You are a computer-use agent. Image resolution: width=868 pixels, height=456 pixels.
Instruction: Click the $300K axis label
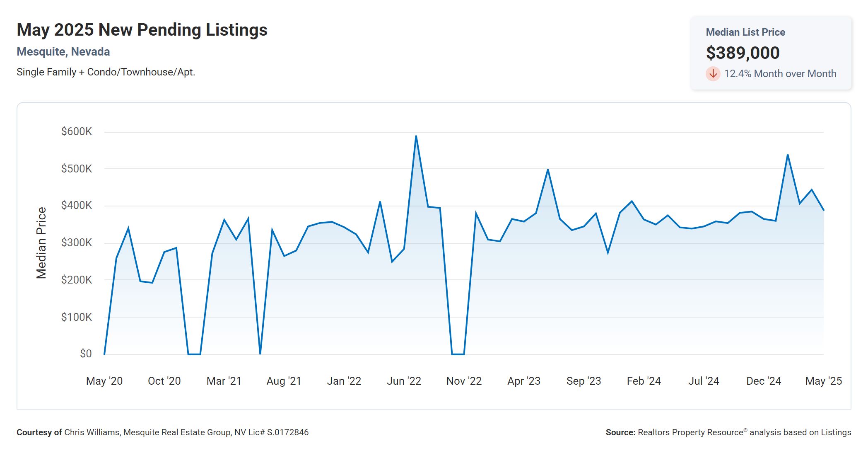point(77,243)
